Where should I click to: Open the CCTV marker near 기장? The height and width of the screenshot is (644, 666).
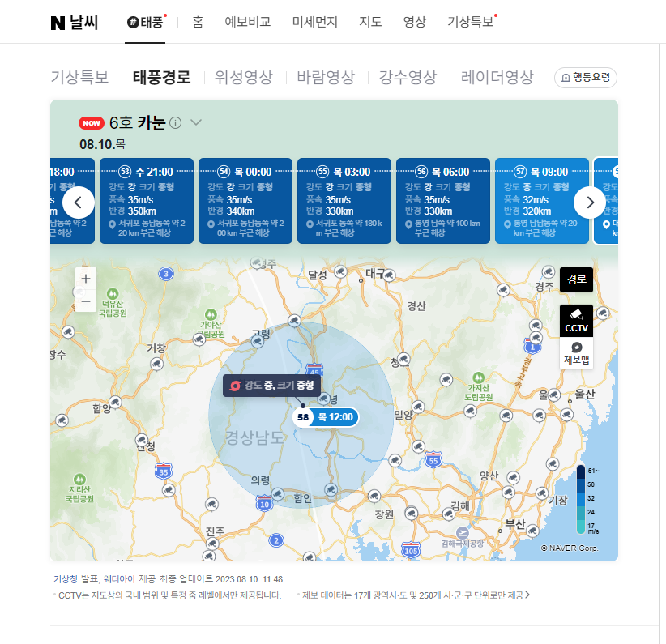pyautogui.click(x=541, y=493)
